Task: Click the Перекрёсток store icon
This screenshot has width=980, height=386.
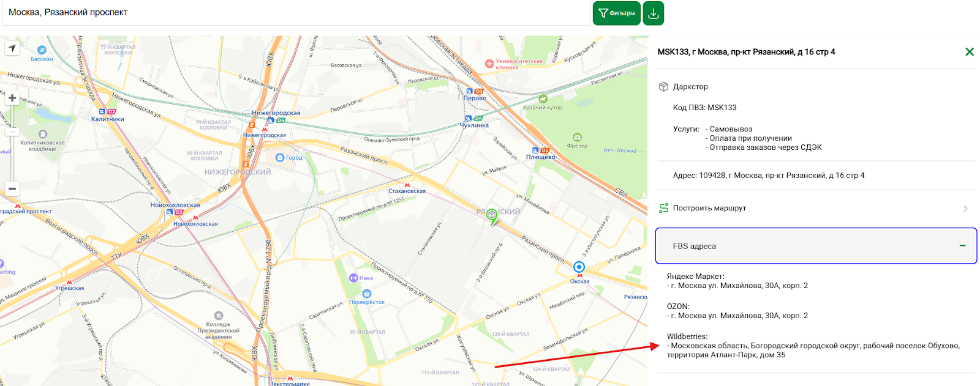Action: (367, 294)
